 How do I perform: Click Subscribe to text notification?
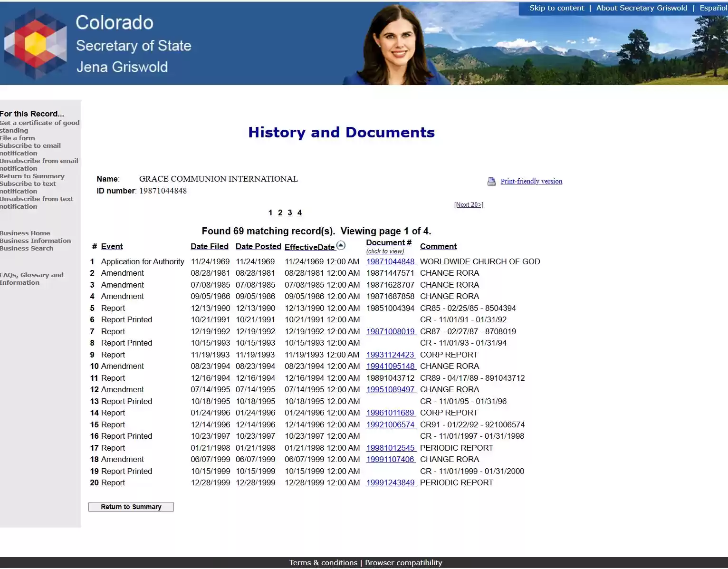[x=28, y=187]
